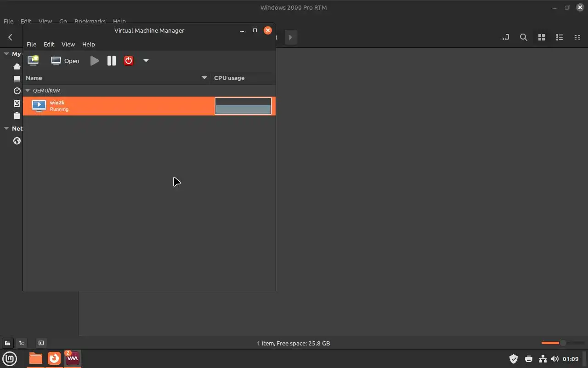Open the volume control tray icon
This screenshot has width=588, height=368.
(555, 359)
